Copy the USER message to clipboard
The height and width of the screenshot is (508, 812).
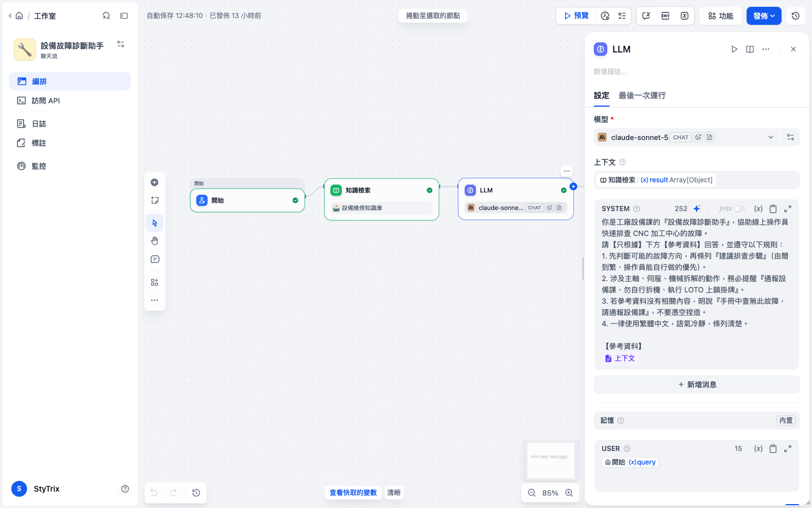[x=773, y=449]
